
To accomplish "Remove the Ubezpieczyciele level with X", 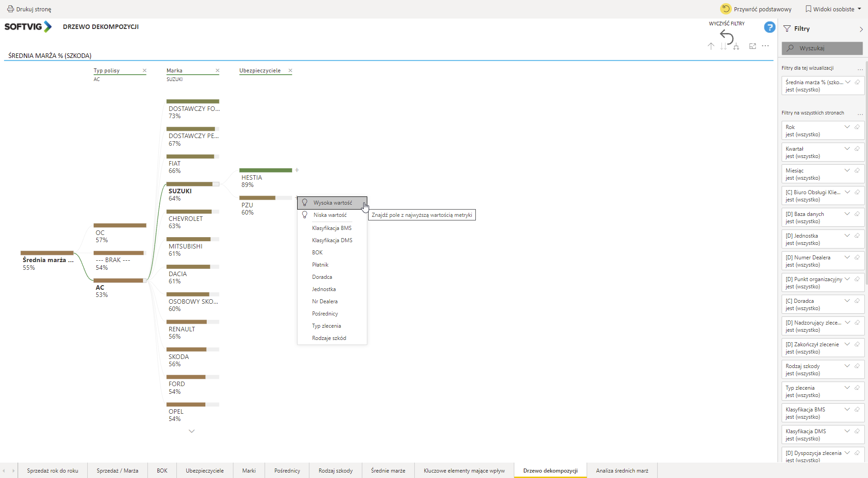I will [x=290, y=71].
